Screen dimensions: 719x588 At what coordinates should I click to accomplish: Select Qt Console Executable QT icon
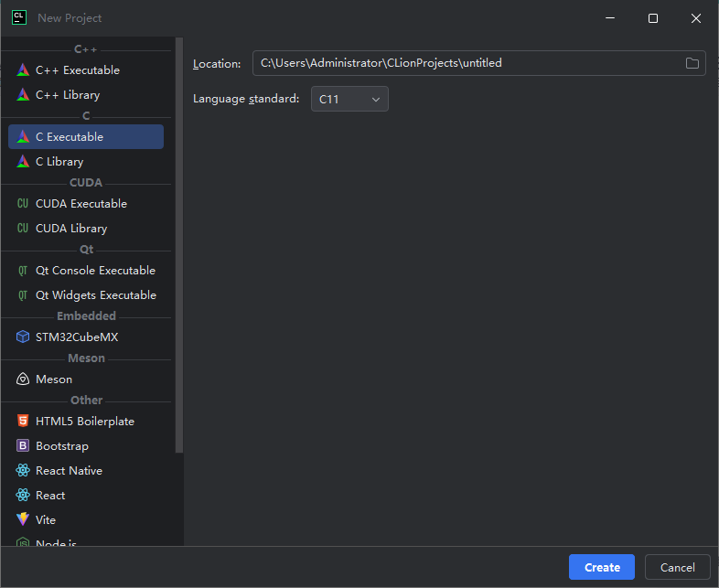[x=23, y=271]
